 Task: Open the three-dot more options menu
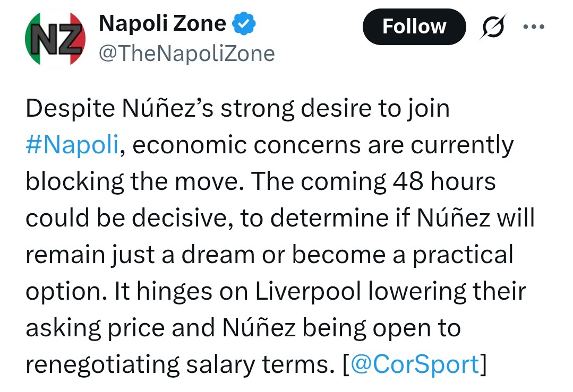(534, 27)
